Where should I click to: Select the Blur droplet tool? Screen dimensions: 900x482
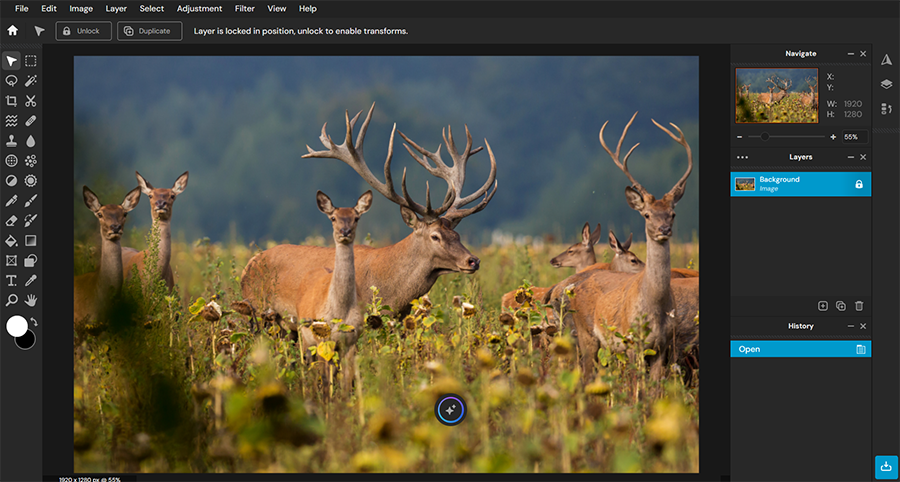(x=31, y=141)
